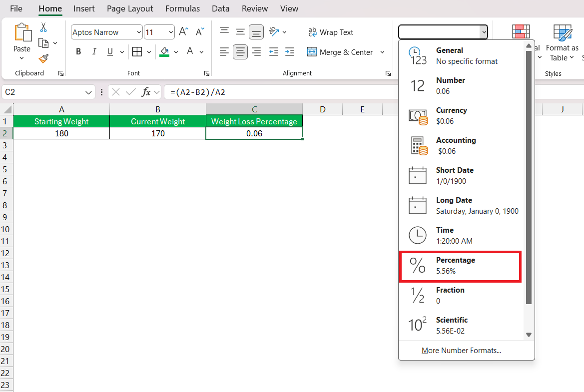This screenshot has width=584, height=392.
Task: Open the File tab
Action: [16, 8]
